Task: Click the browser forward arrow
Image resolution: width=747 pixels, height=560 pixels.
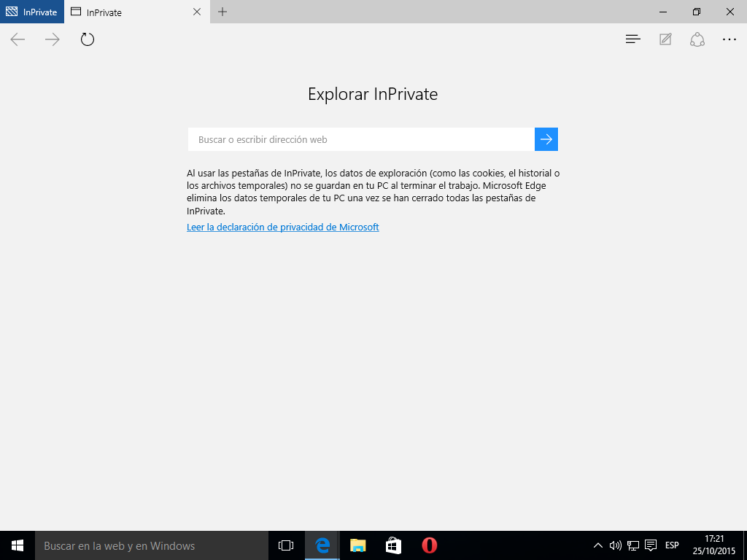Action: click(53, 39)
